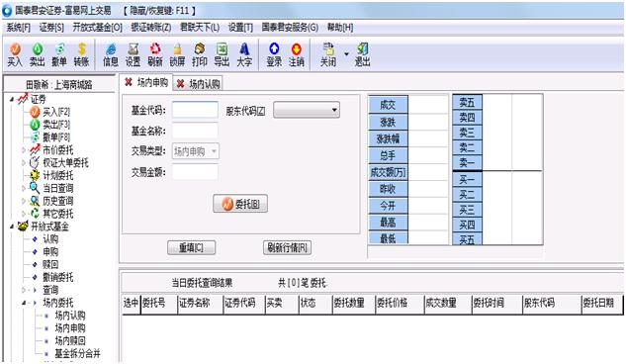This screenshot has width=626, height=364.
Task: Open 历史查询 tree item
Action: [58, 201]
